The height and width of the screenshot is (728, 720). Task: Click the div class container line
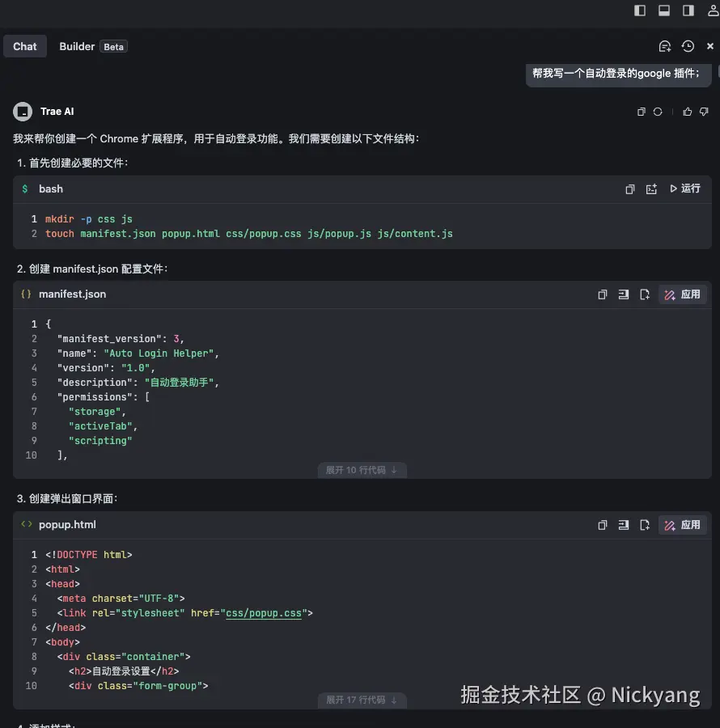click(124, 657)
